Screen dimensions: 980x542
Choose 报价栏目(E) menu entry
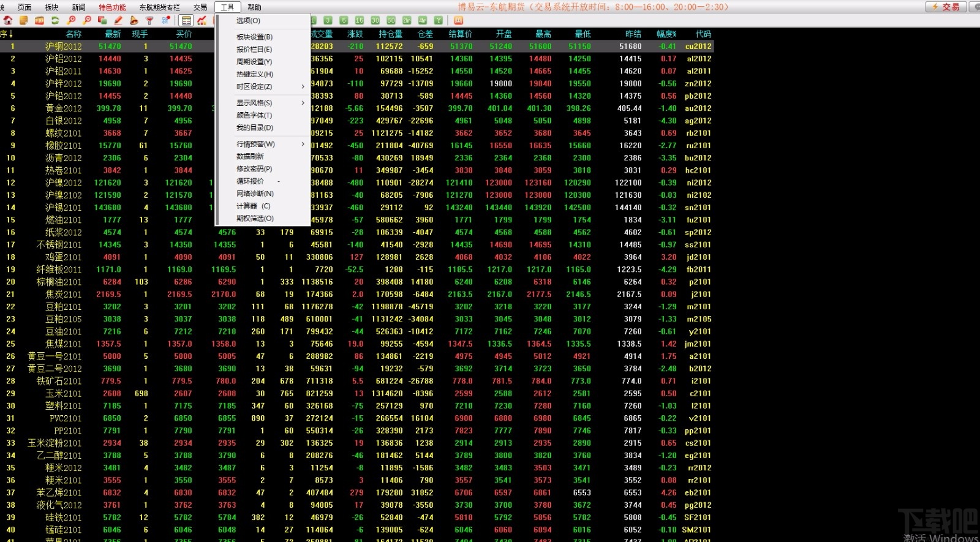pos(263,49)
